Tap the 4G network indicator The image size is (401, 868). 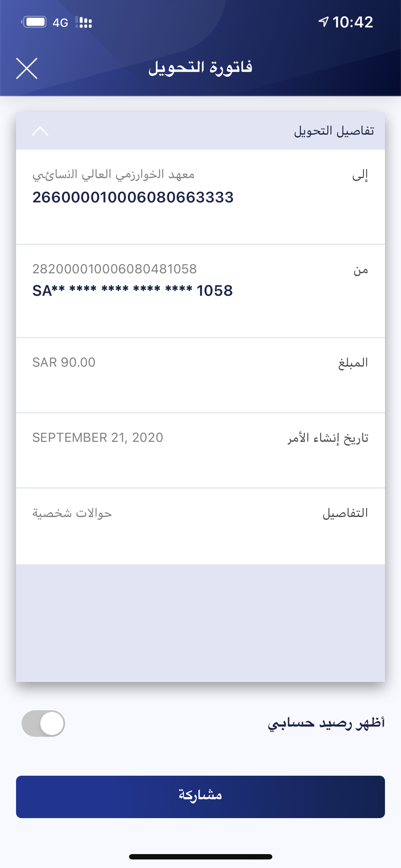[60, 23]
